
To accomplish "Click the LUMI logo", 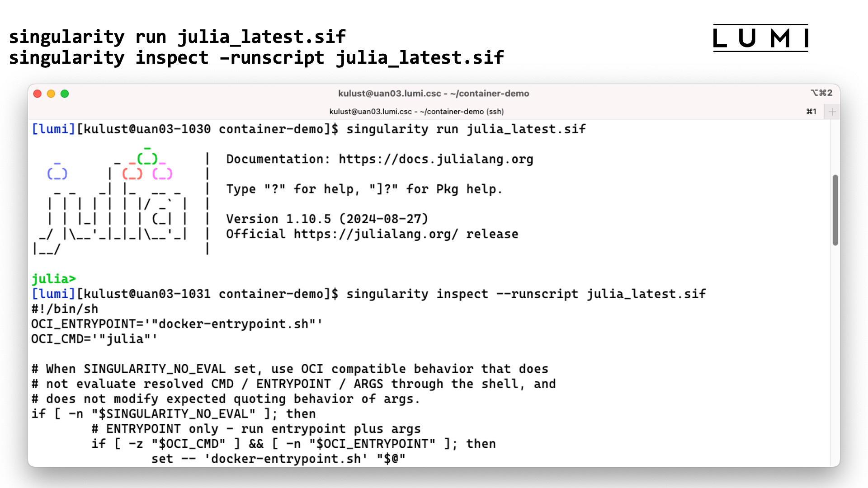I will pyautogui.click(x=760, y=38).
